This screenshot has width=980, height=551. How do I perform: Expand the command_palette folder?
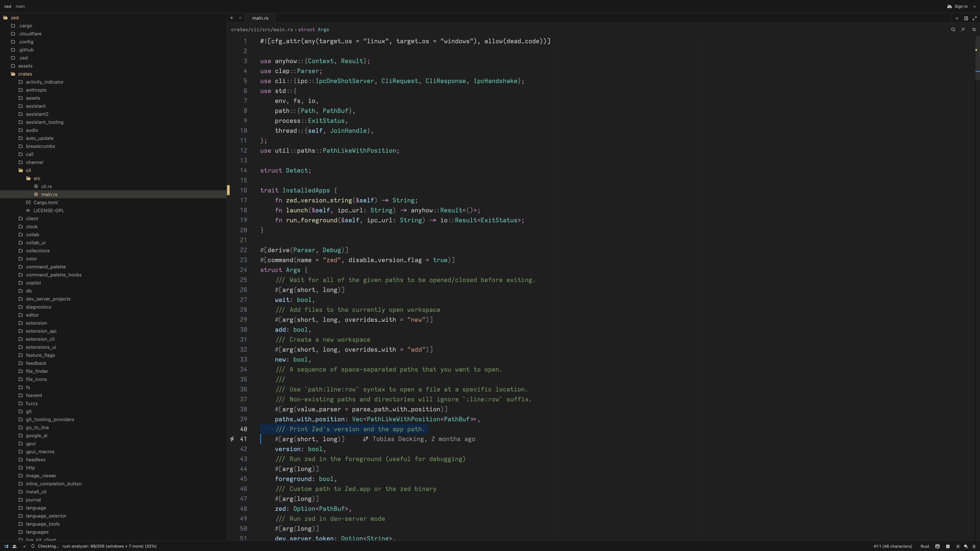pyautogui.click(x=113, y=267)
